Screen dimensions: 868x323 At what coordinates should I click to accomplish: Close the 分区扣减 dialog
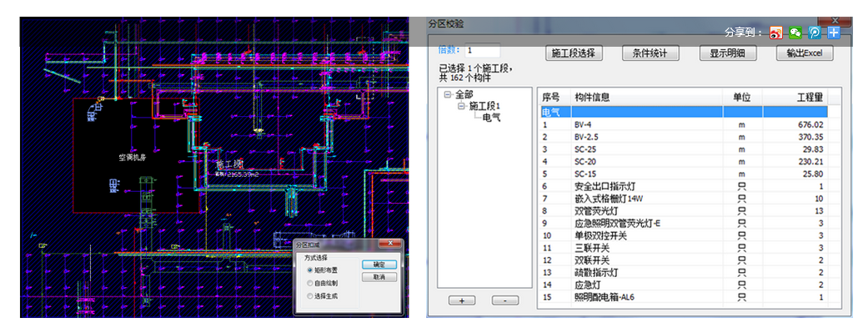tap(390, 244)
